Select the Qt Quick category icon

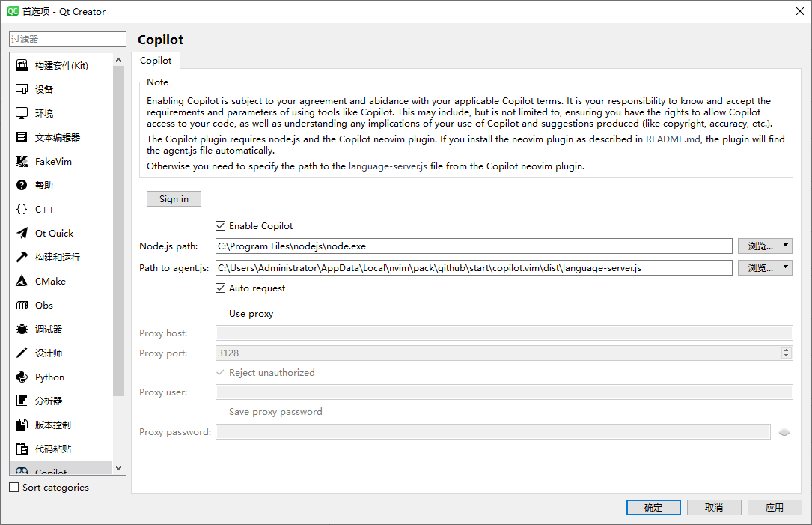click(22, 234)
